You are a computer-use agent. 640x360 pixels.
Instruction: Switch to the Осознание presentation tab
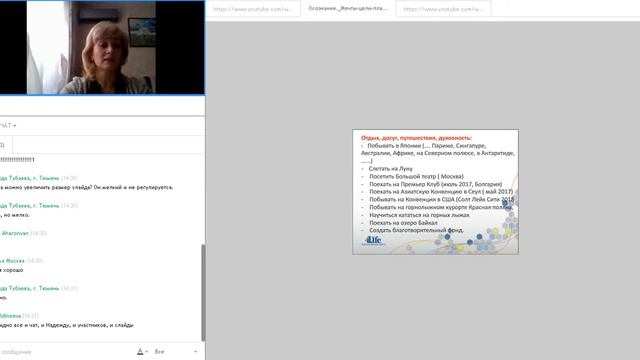pyautogui.click(x=348, y=8)
